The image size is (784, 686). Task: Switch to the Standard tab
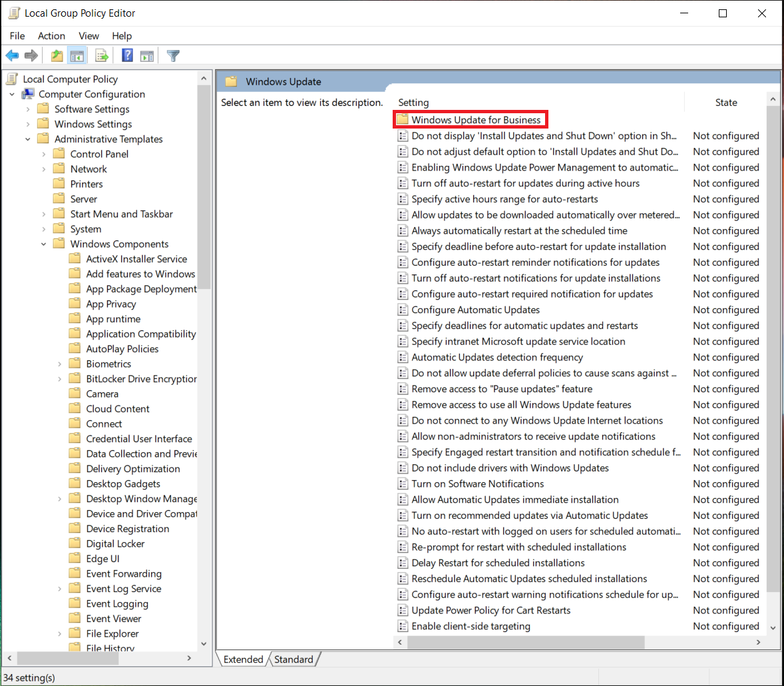click(294, 659)
